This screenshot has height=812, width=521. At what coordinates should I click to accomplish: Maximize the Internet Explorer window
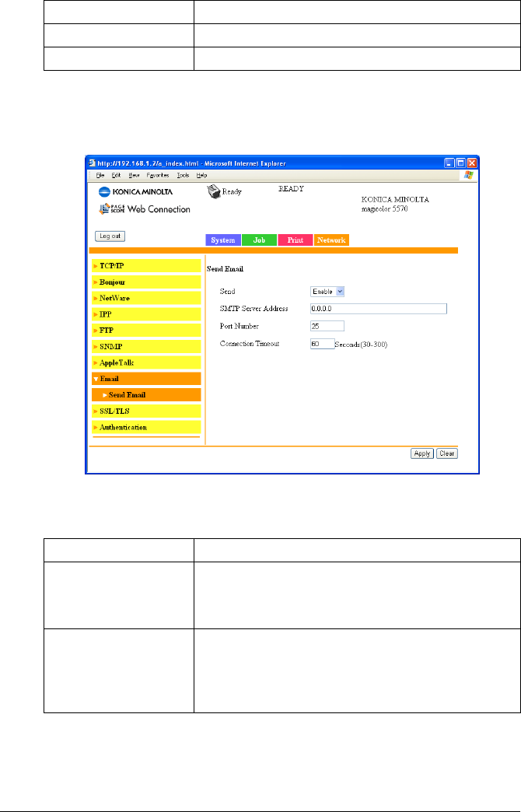(460, 163)
